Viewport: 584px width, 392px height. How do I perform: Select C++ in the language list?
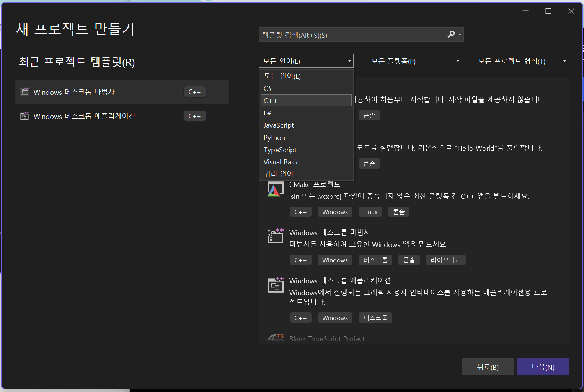point(306,101)
